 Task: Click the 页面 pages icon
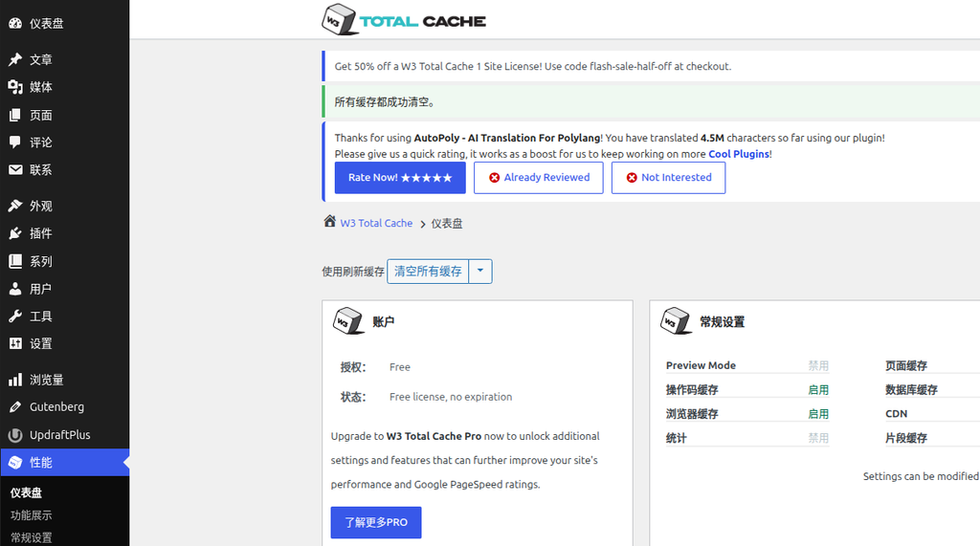pyautogui.click(x=15, y=115)
